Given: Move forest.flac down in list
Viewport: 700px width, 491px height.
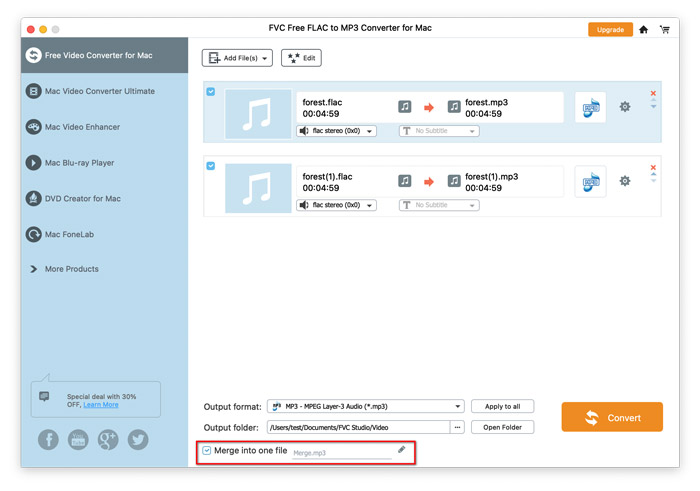Looking at the screenshot, I should [x=653, y=107].
